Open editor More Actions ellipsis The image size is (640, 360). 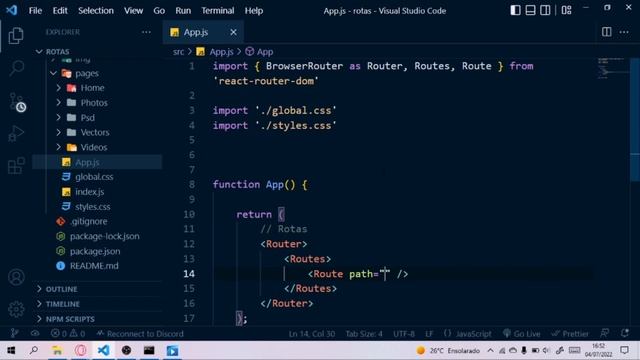[624, 32]
